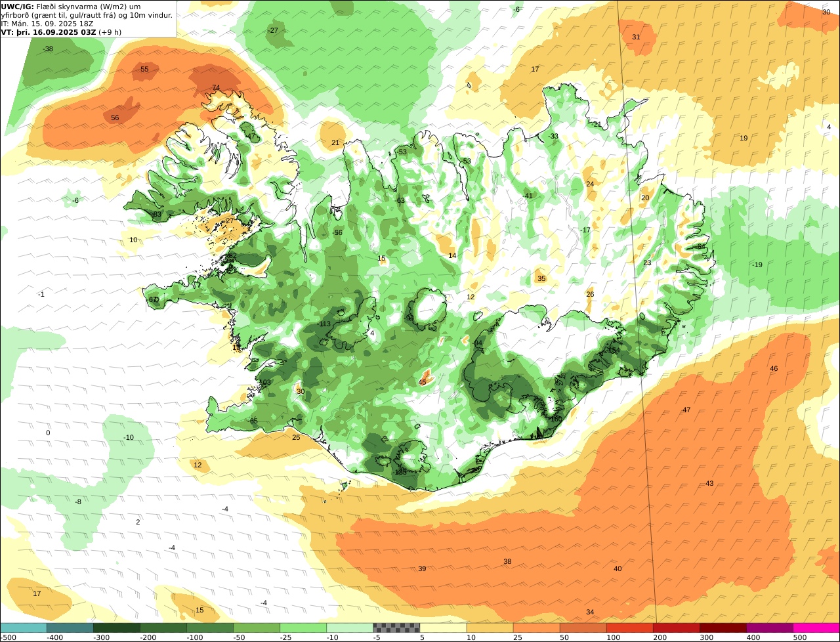
Task: Click the map value '23'
Action: pos(647,263)
